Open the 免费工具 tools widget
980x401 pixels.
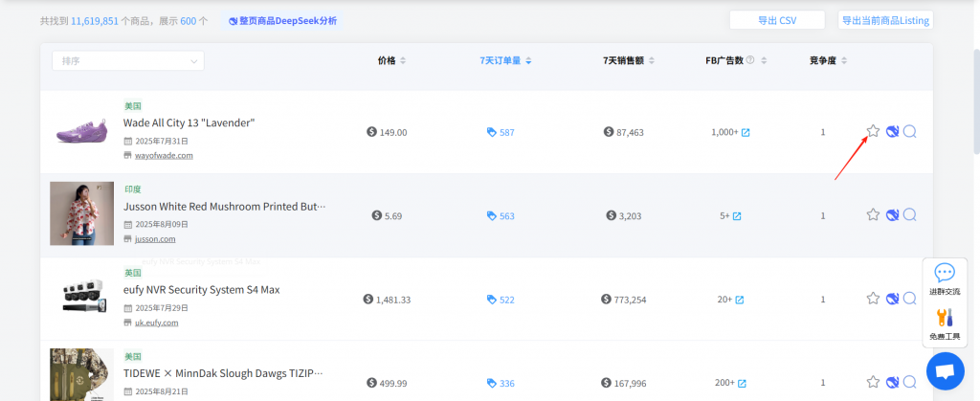[x=944, y=323]
